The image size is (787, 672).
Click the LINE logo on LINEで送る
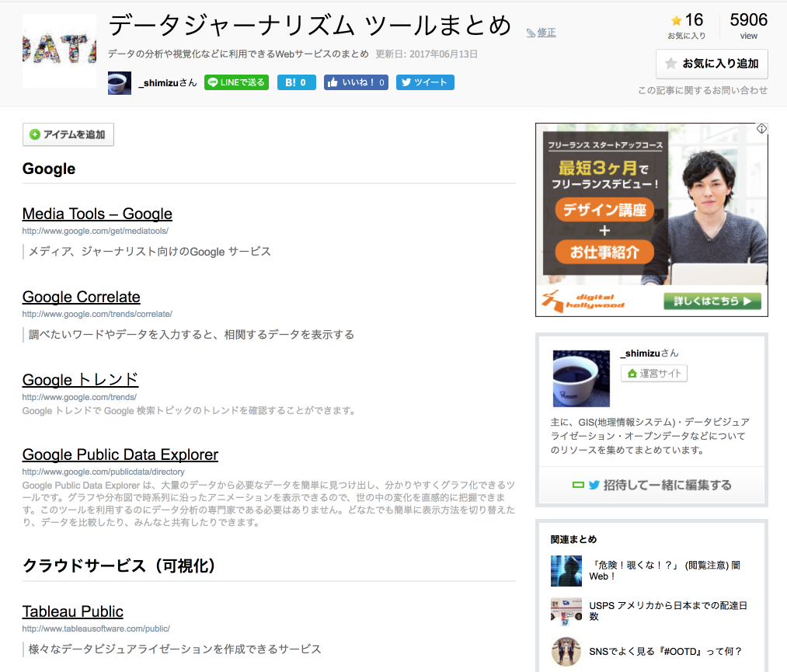(x=213, y=82)
